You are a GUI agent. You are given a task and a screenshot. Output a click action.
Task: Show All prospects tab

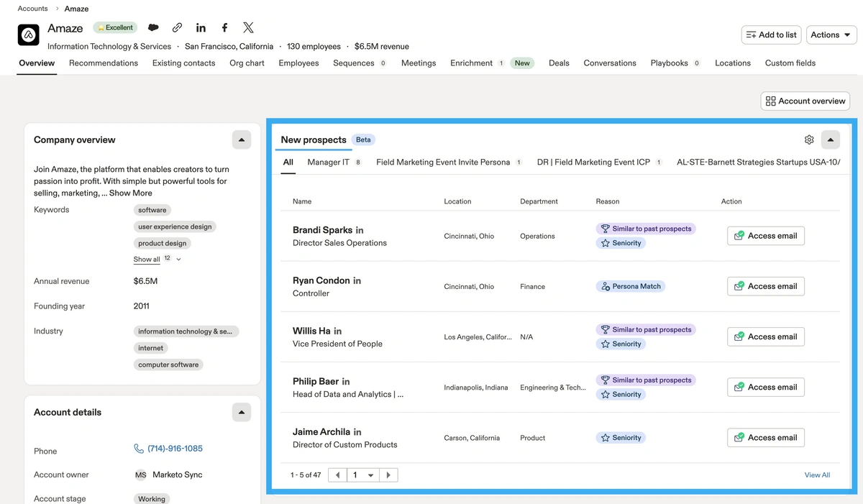tap(288, 162)
